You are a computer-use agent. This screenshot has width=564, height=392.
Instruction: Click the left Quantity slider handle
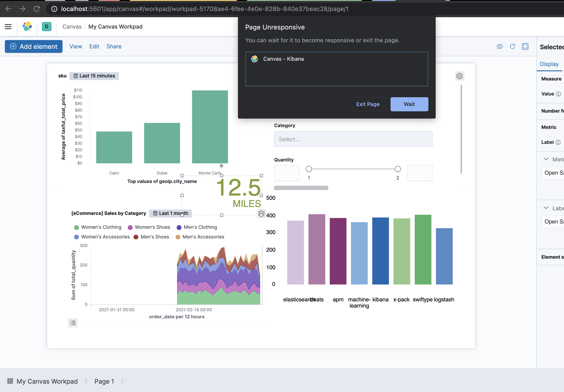pos(309,169)
